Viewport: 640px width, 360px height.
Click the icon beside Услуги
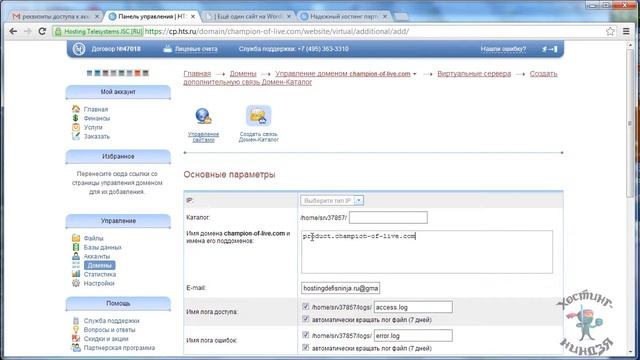pyautogui.click(x=76, y=127)
